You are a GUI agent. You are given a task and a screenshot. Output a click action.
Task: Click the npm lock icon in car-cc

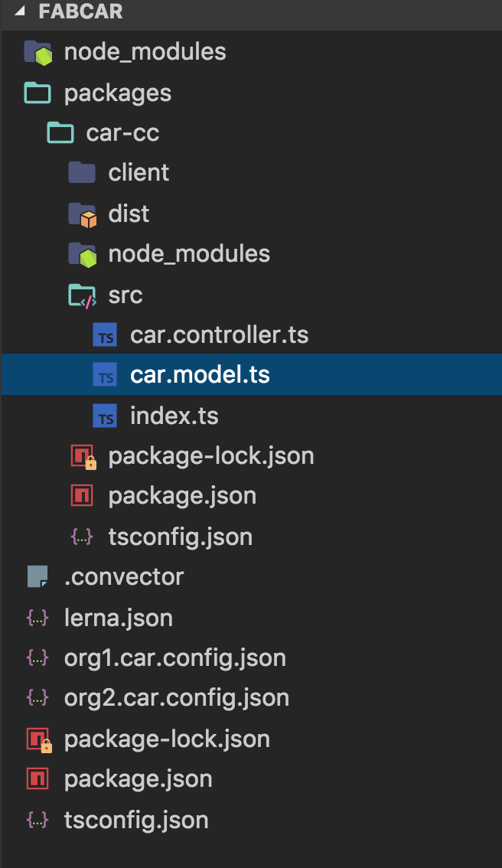click(83, 457)
